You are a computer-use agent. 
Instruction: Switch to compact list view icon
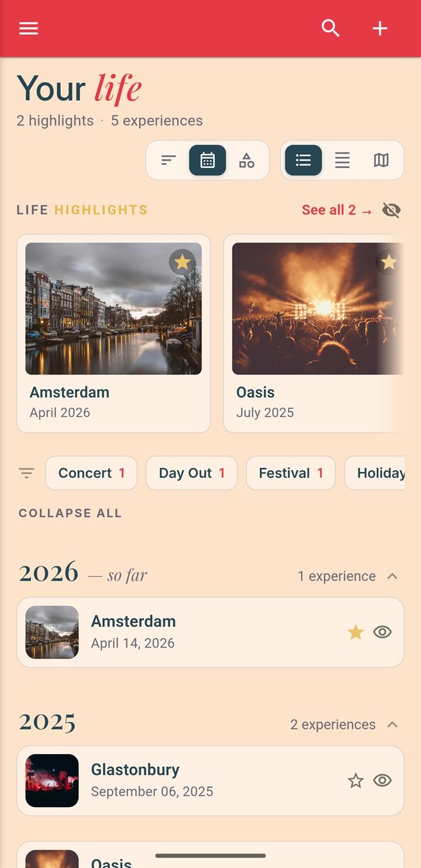343,160
